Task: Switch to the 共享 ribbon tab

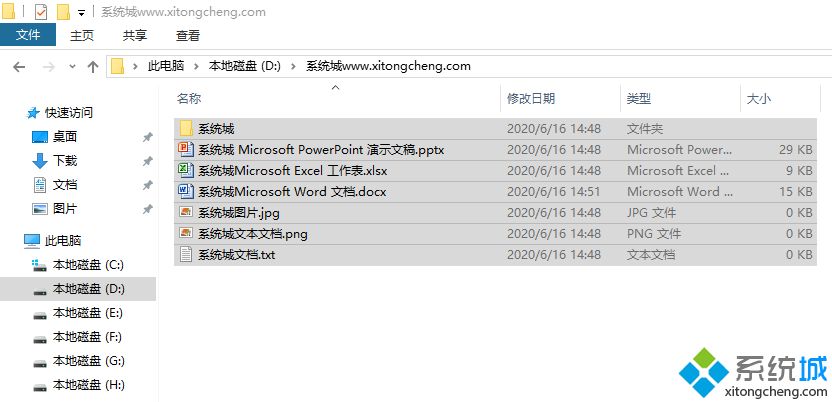Action: coord(135,36)
